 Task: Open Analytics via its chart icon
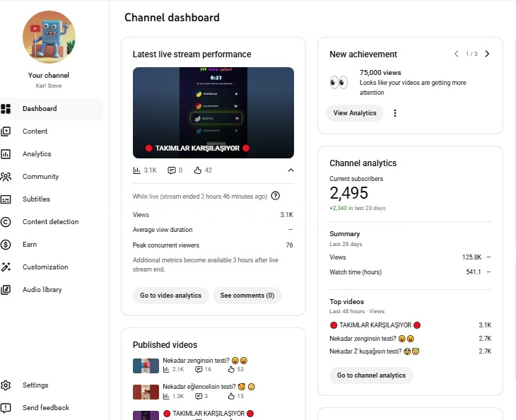(6, 154)
